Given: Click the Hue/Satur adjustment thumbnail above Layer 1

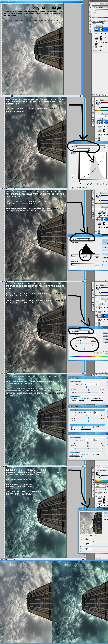Looking at the screenshot, I should point(96,38).
